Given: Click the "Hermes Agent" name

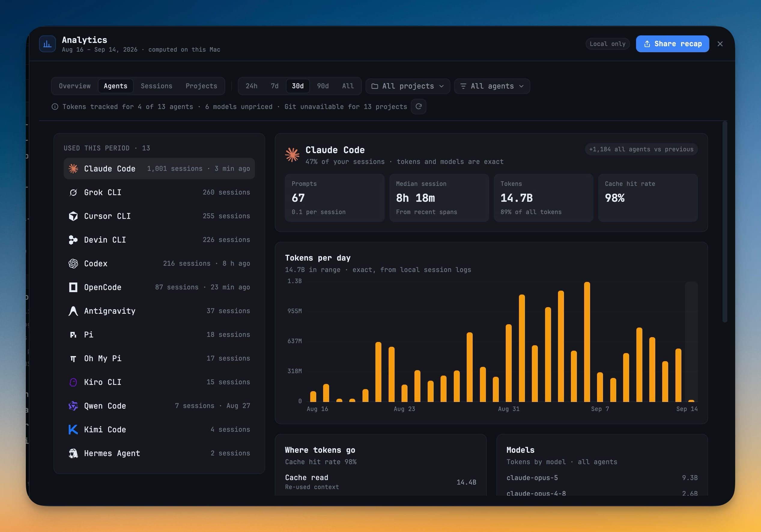Looking at the screenshot, I should click(112, 454).
